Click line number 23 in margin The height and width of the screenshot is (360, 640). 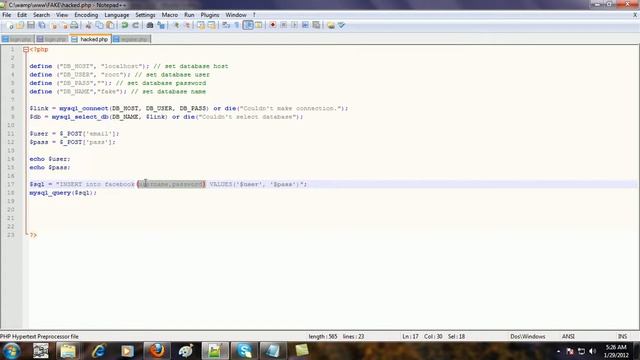pyautogui.click(x=11, y=235)
